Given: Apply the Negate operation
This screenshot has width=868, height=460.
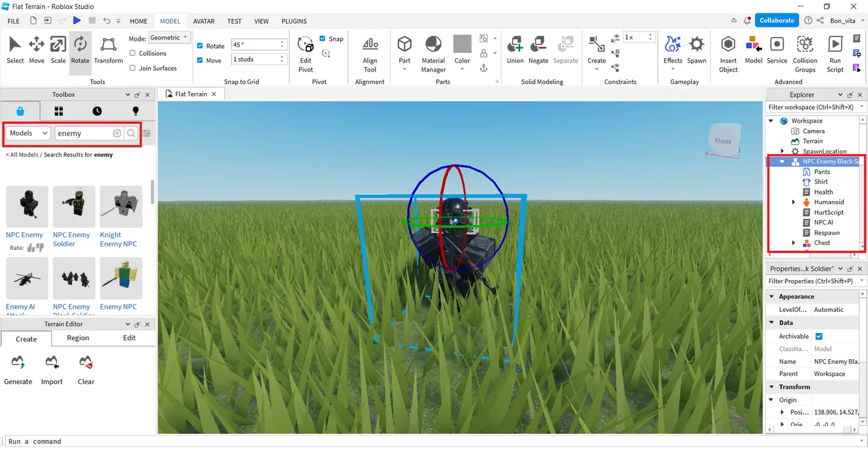Looking at the screenshot, I should (538, 50).
